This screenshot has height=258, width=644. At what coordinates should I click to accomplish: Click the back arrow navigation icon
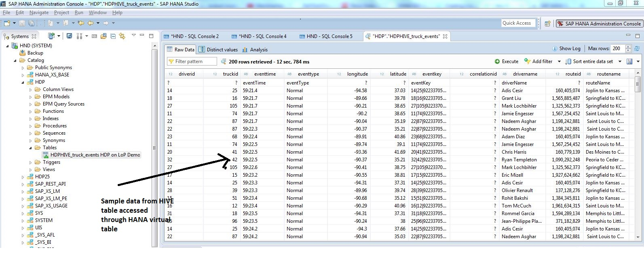[91, 23]
